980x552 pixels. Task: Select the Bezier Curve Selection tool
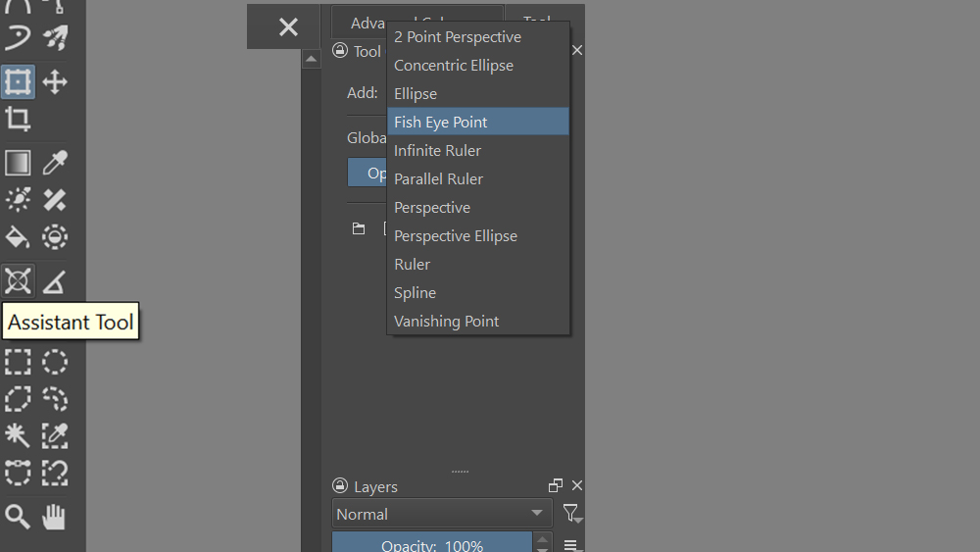click(x=18, y=474)
